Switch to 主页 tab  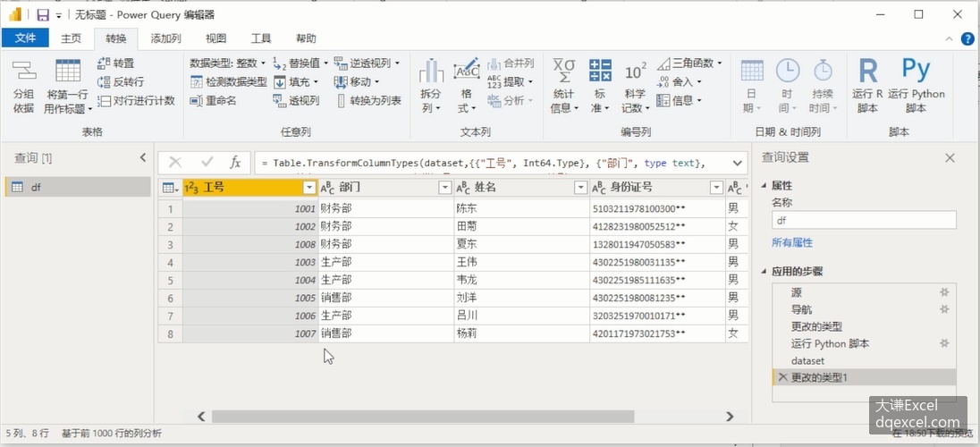pyautogui.click(x=71, y=38)
